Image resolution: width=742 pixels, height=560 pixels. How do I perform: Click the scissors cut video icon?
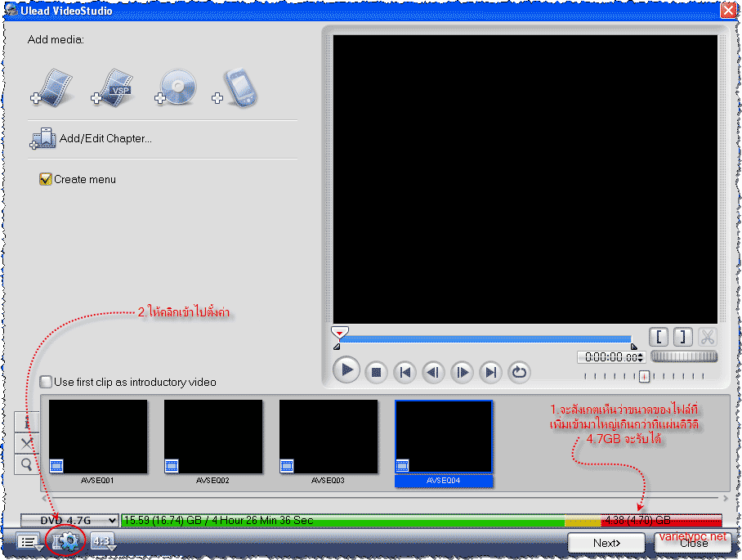pyautogui.click(x=708, y=338)
